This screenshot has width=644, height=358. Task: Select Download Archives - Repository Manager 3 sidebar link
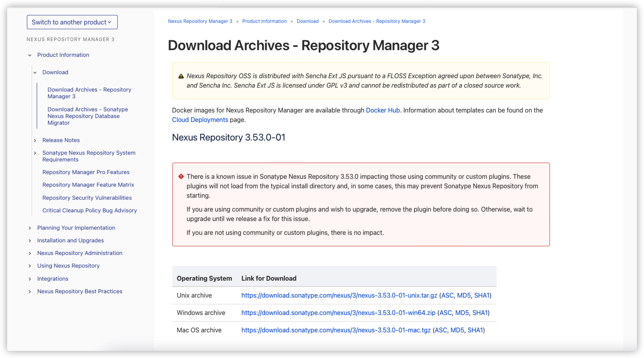pyautogui.click(x=89, y=93)
